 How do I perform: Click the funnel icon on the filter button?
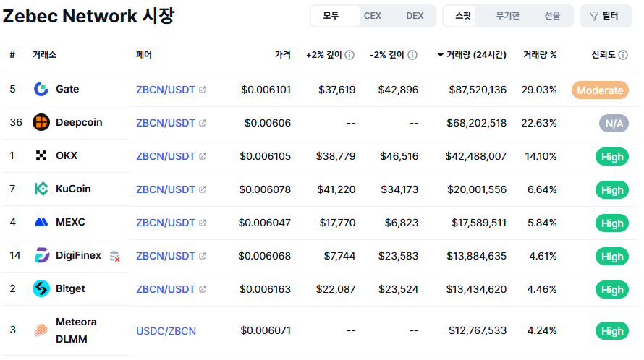click(x=594, y=16)
